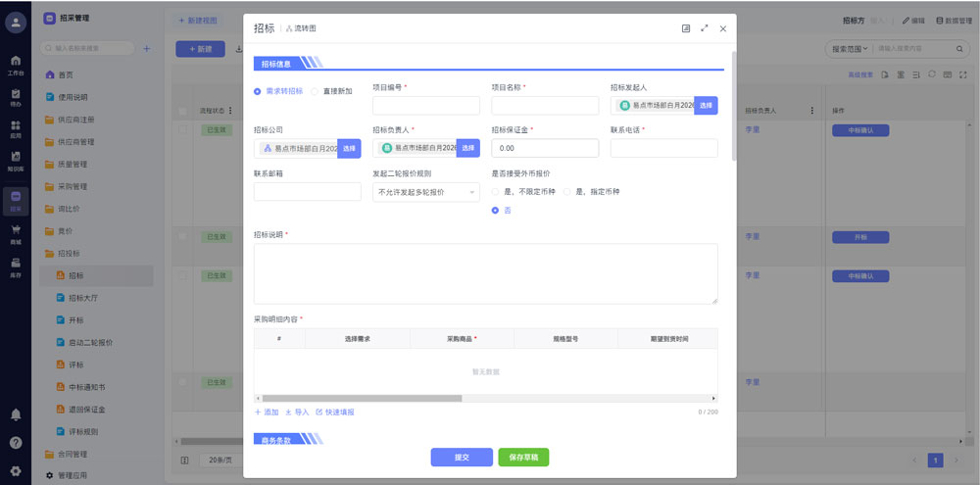Image resolution: width=980 pixels, height=485 pixels.
Task: Click into the 项目名称 input field
Action: pos(545,105)
